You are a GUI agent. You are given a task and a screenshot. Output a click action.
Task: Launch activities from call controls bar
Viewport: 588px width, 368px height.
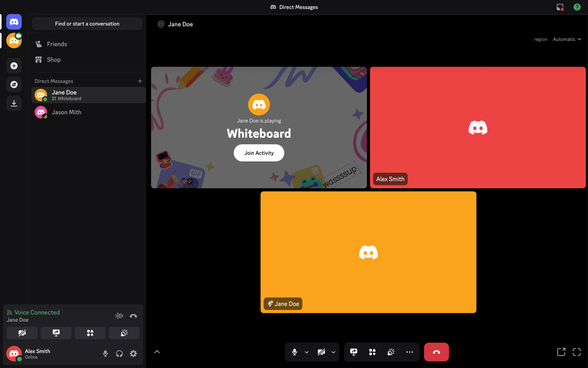pyautogui.click(x=372, y=352)
